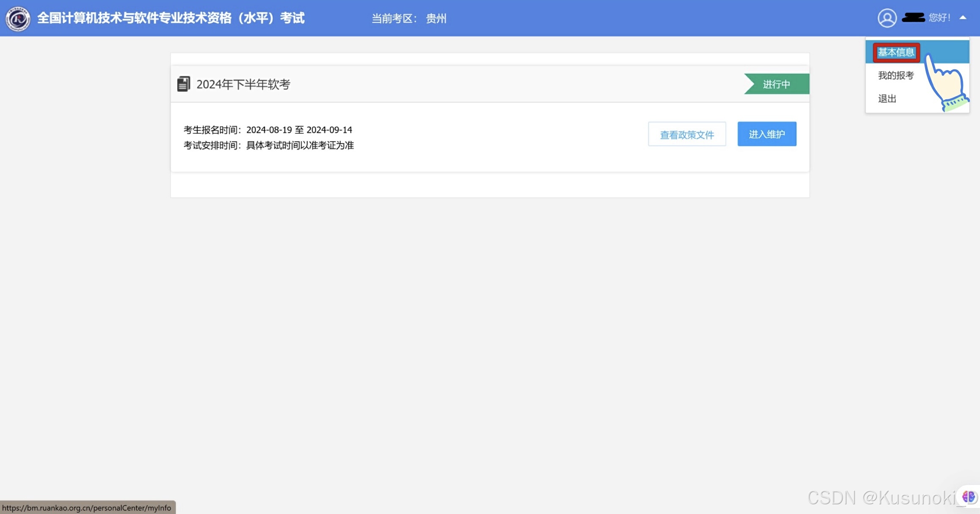This screenshot has height=514, width=980.
Task: Click the 您好! greeting text
Action: [939, 18]
